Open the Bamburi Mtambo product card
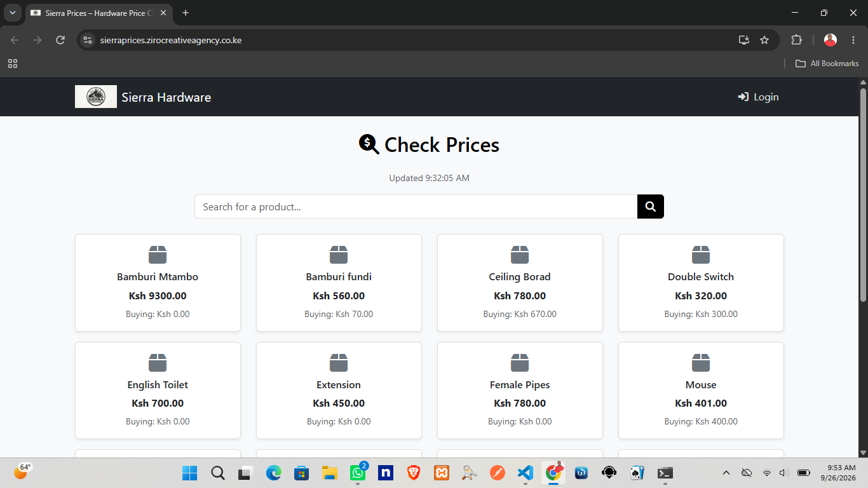868x488 pixels. coord(158,283)
